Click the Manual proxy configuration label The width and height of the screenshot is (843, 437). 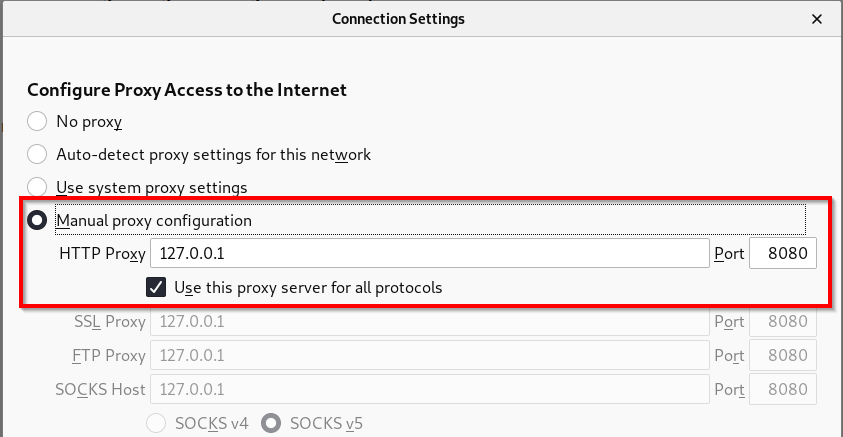pos(154,220)
